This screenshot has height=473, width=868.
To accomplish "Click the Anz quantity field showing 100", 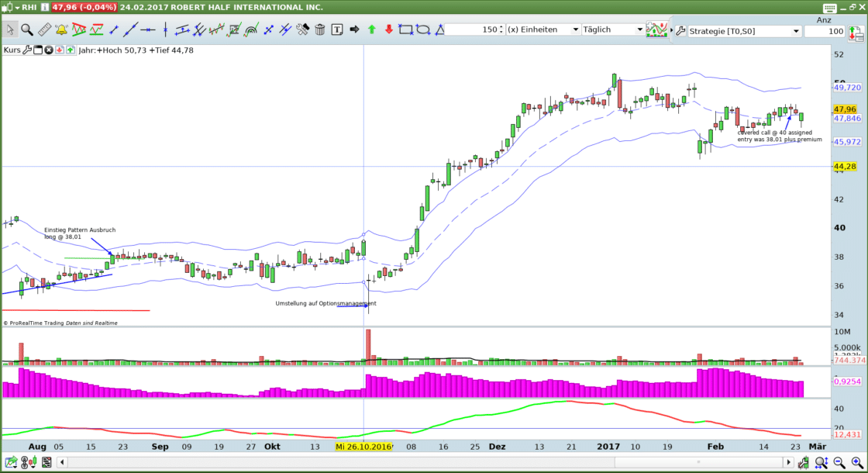I will [x=825, y=31].
